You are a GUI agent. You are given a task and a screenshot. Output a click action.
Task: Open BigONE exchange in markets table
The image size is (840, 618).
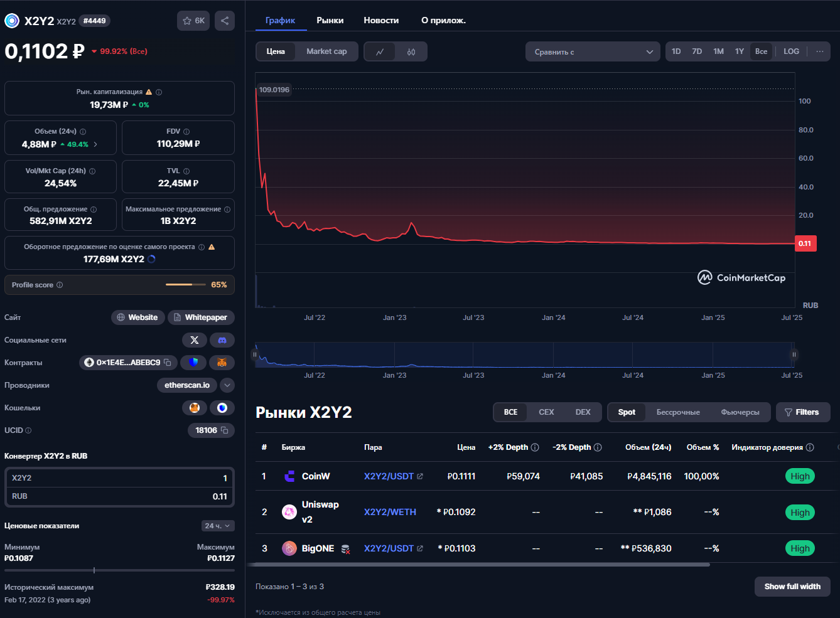click(308, 548)
